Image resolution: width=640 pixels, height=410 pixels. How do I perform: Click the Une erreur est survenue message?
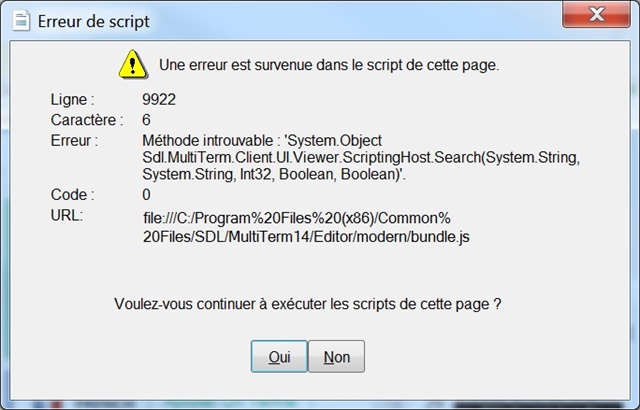(x=329, y=65)
